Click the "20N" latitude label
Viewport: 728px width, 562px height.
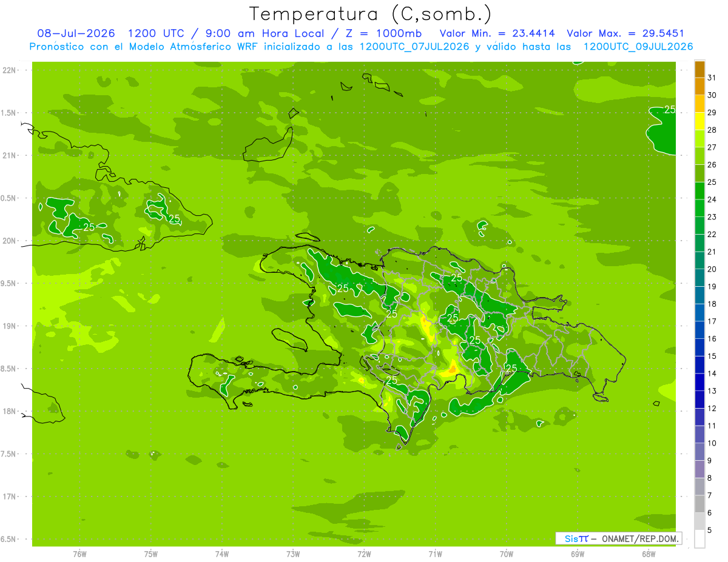(10, 241)
